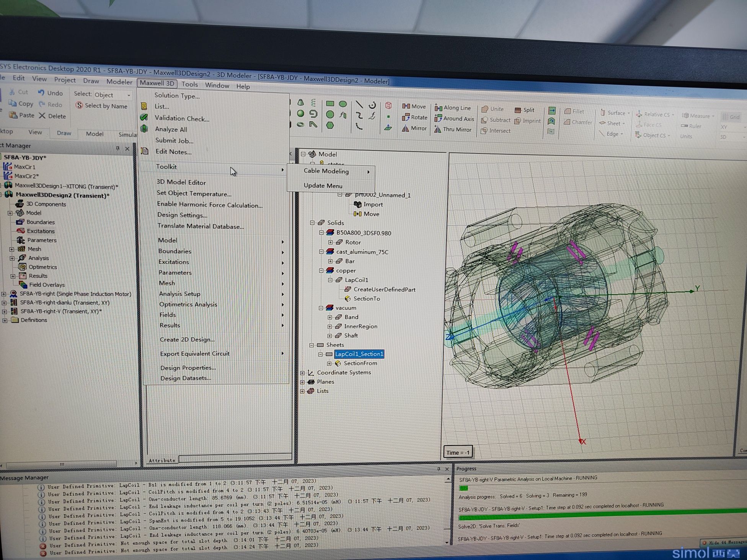The height and width of the screenshot is (560, 747).
Task: Click the Intersect boolean tool
Action: tap(496, 130)
